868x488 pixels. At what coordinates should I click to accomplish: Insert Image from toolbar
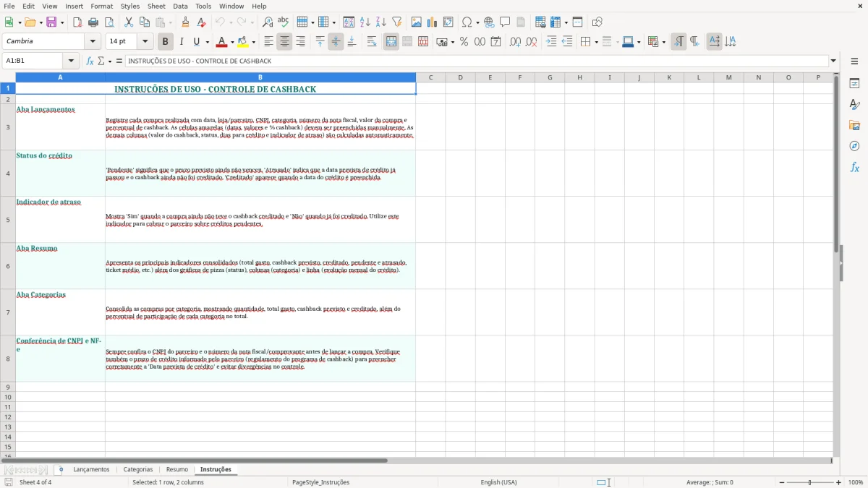(x=417, y=22)
